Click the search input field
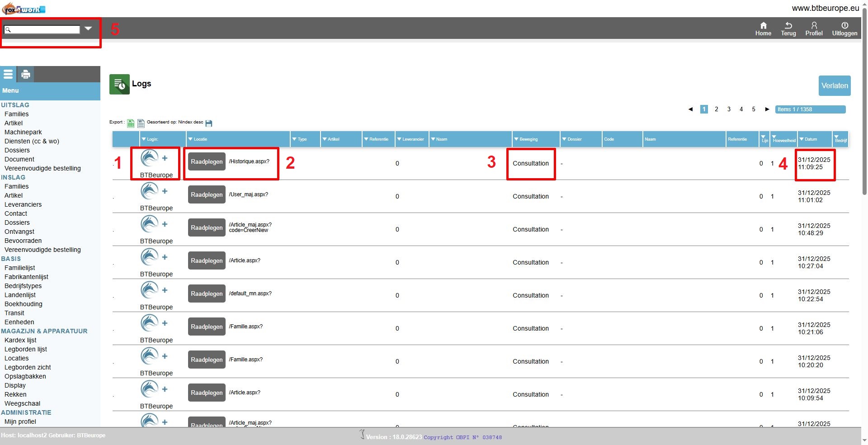The width and height of the screenshot is (868, 445). coord(42,29)
